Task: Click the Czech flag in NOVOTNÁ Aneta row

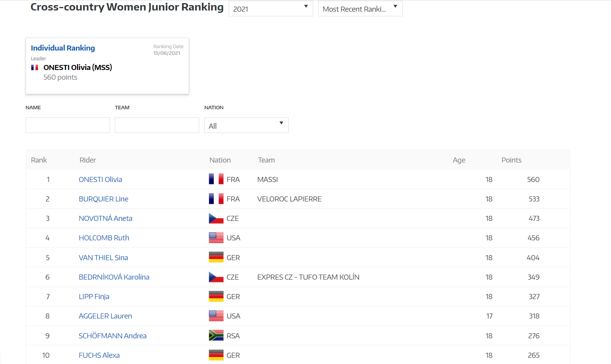Action: tap(216, 219)
